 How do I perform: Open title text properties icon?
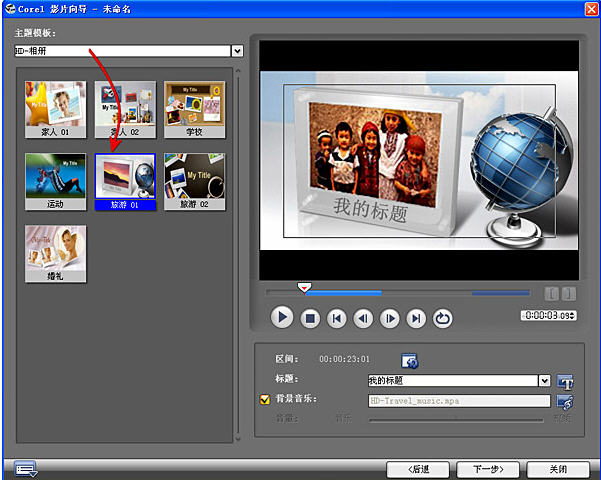565,381
